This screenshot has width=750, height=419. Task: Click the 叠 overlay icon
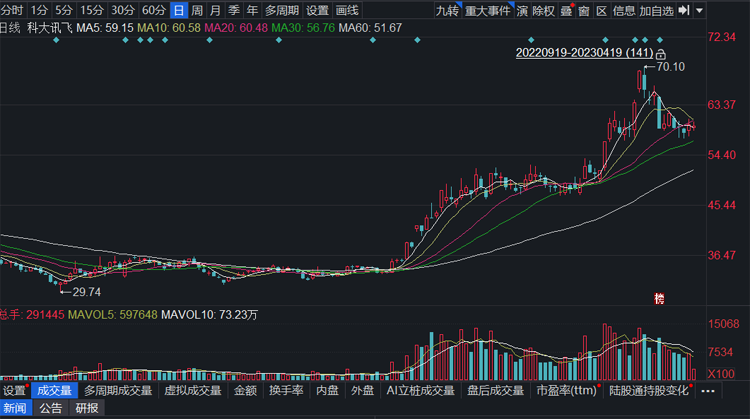tap(566, 10)
